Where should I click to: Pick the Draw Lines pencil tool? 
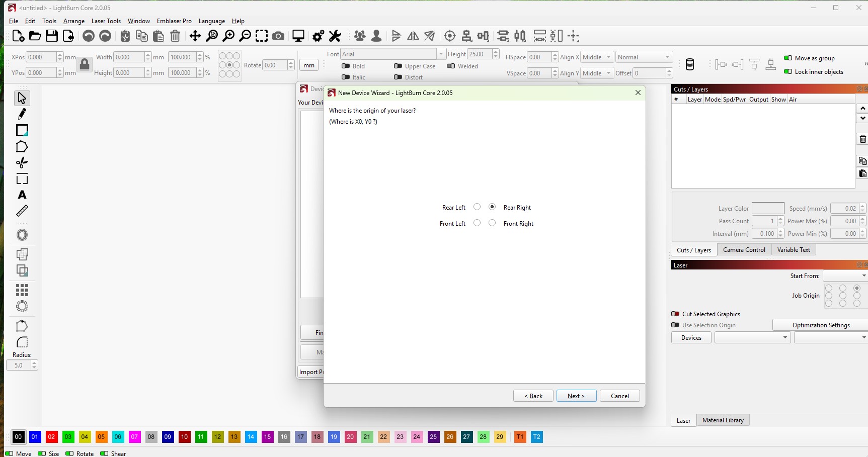22,114
